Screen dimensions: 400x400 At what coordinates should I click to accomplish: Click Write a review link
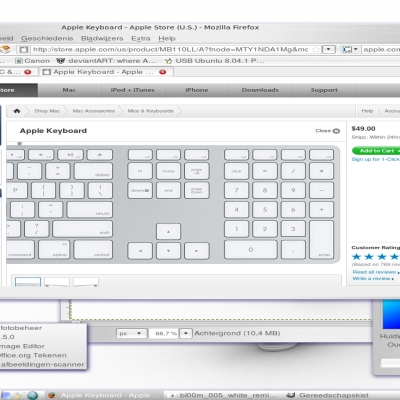click(x=373, y=278)
